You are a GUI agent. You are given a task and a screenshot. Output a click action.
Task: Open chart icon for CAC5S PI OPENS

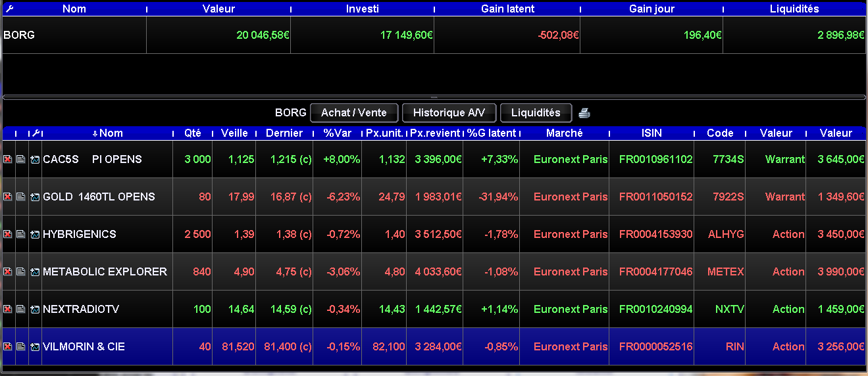pyautogui.click(x=35, y=160)
